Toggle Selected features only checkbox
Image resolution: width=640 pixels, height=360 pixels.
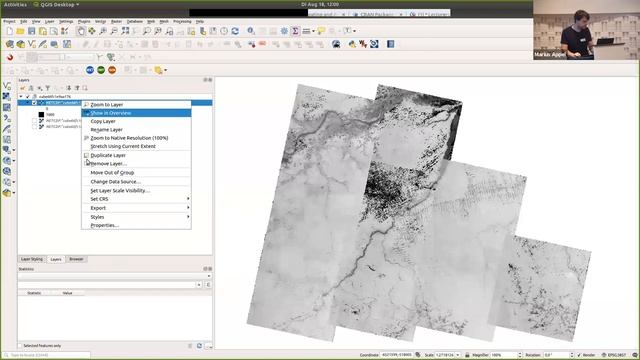click(20, 346)
